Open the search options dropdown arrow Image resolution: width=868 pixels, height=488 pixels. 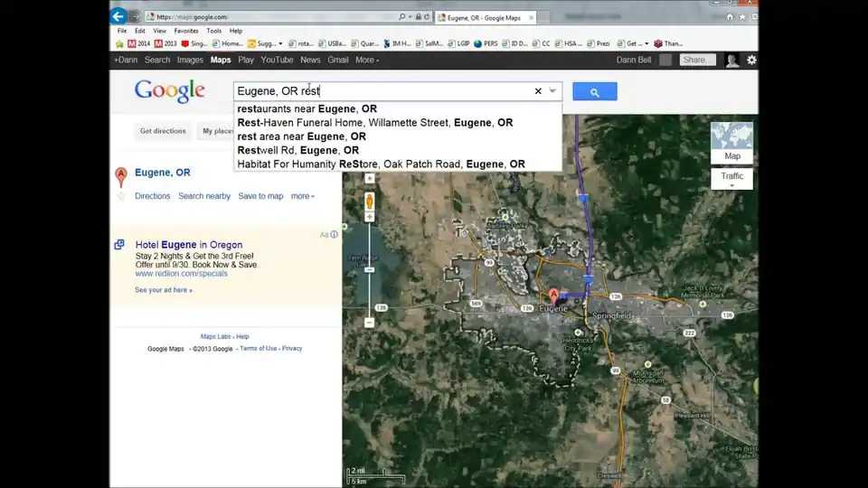coord(552,90)
